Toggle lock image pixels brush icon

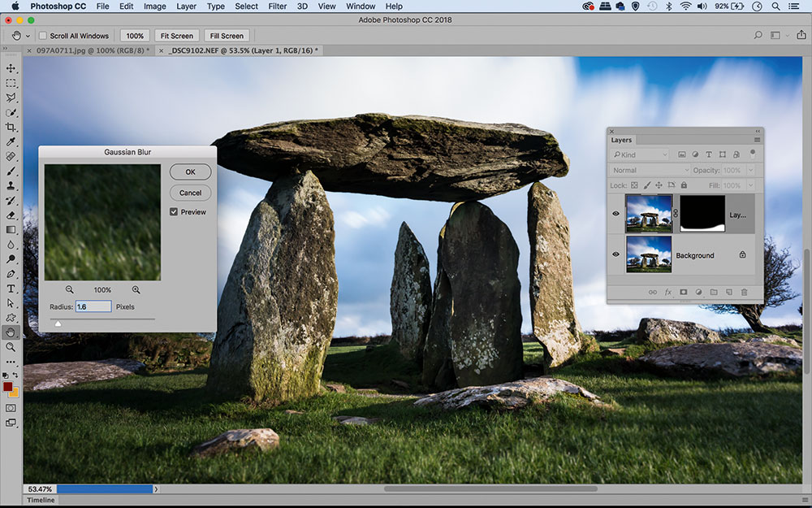coord(647,185)
